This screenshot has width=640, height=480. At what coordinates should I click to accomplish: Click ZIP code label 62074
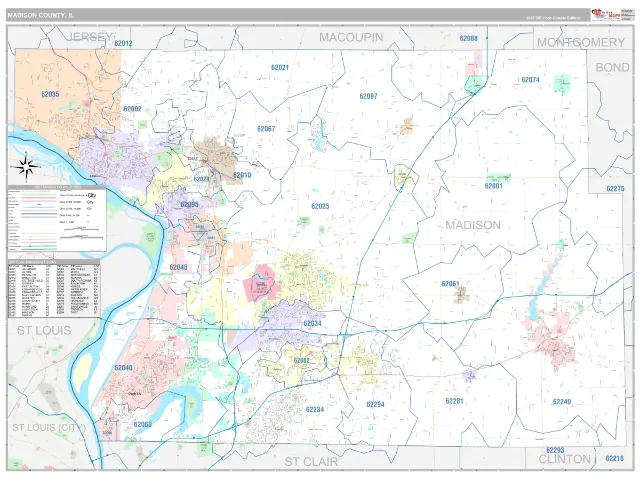coord(530,80)
